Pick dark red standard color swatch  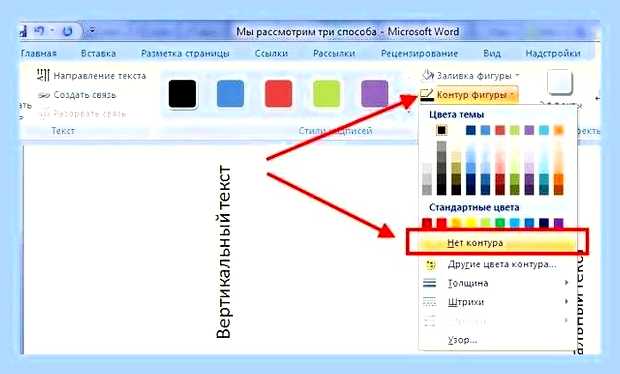pos(427,223)
